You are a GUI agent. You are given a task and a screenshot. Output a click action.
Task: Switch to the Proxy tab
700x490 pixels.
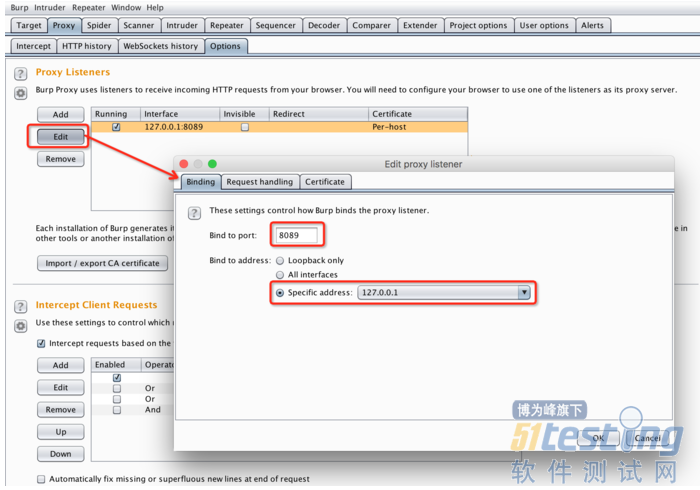click(x=64, y=25)
